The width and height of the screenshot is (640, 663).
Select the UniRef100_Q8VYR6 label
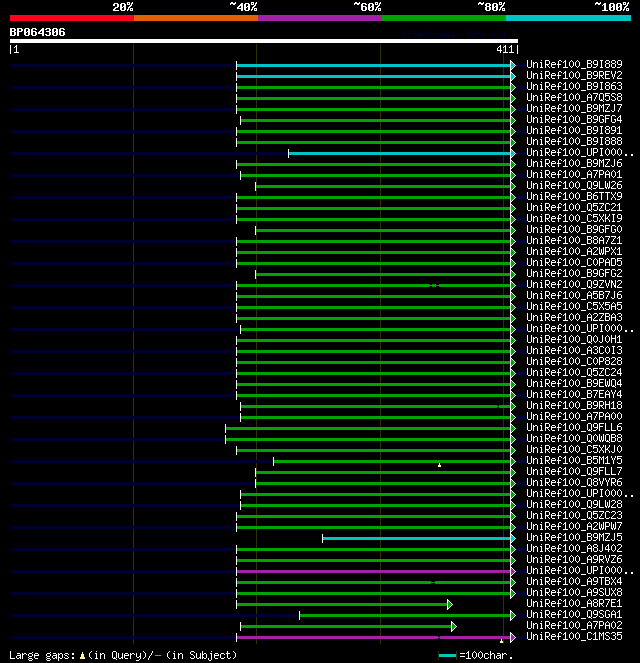point(574,482)
